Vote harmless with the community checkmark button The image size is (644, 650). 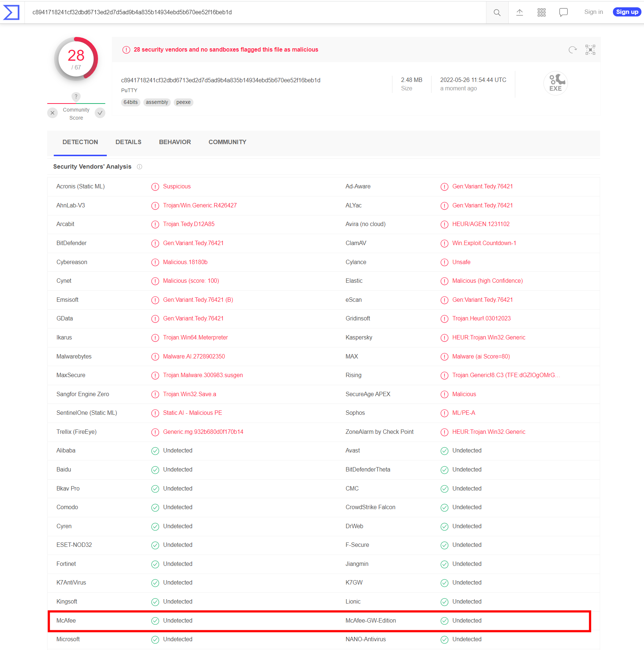100,113
